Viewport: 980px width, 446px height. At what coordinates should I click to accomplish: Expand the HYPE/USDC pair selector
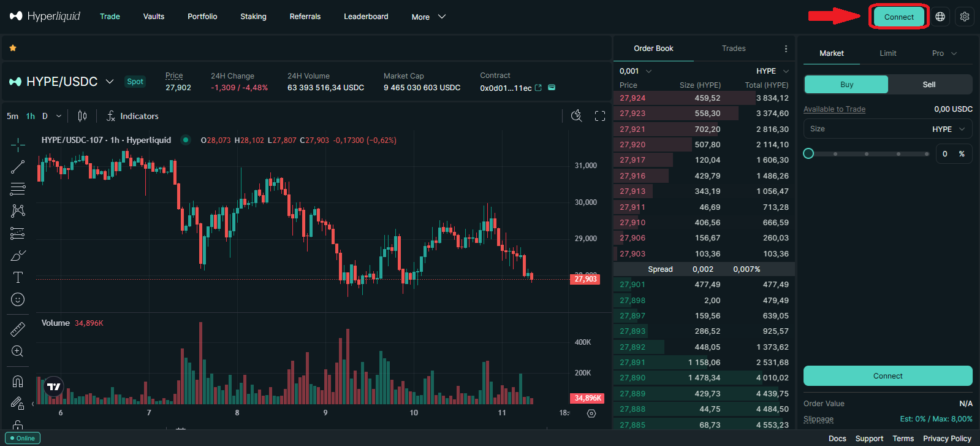point(110,82)
